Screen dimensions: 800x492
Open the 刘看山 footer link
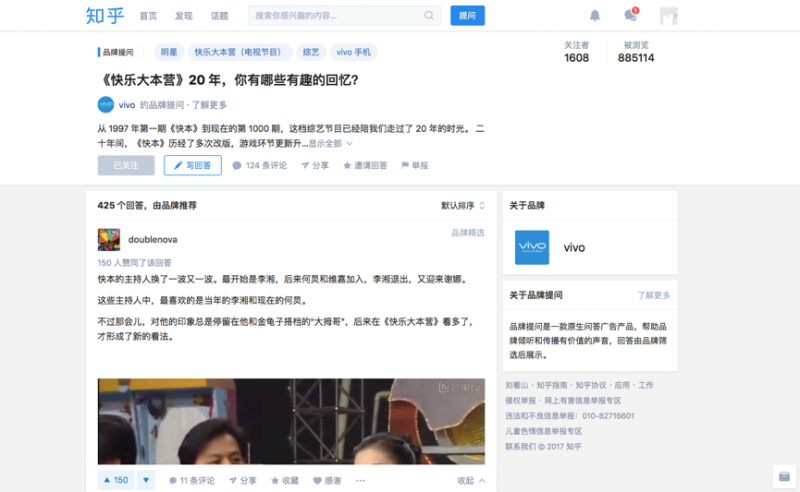[x=516, y=385]
